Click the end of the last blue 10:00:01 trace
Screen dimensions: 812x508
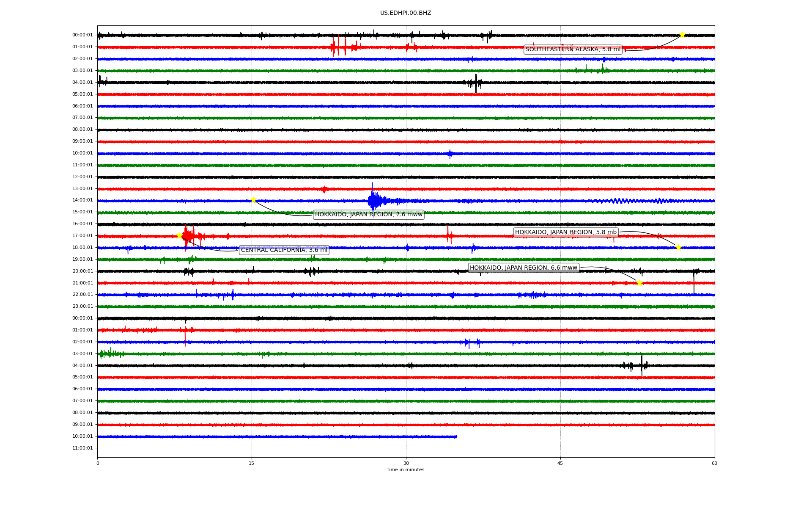[x=456, y=436]
